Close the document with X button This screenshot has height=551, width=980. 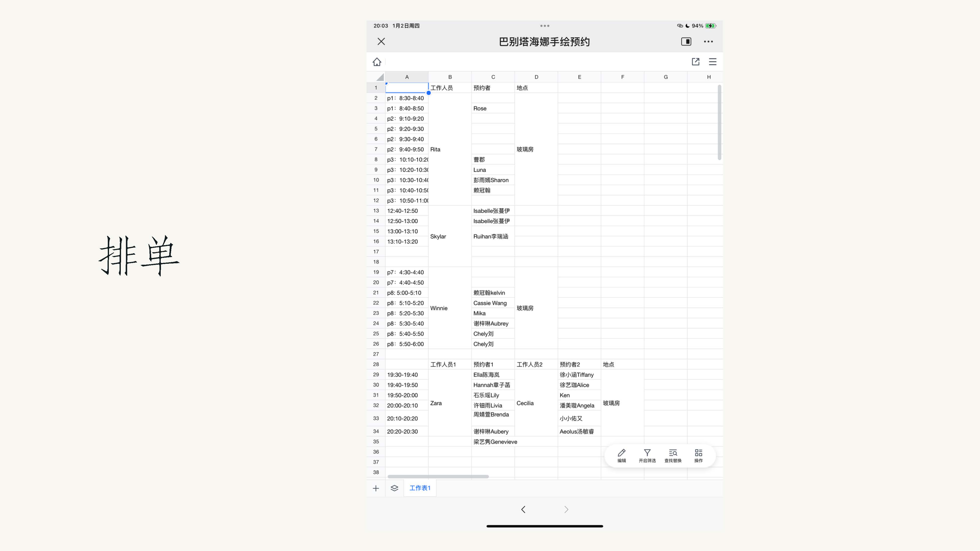coord(381,41)
